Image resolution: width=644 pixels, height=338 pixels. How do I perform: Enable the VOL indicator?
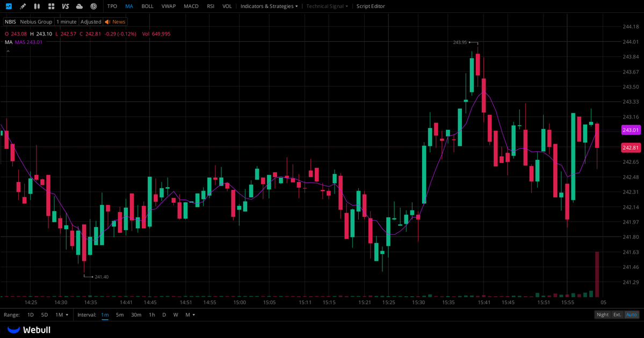(227, 6)
